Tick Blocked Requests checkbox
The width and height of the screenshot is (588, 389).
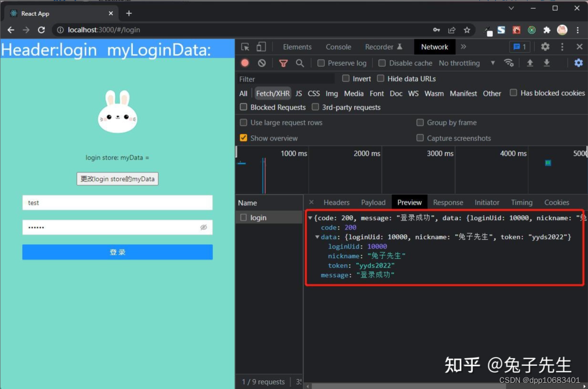[243, 107]
